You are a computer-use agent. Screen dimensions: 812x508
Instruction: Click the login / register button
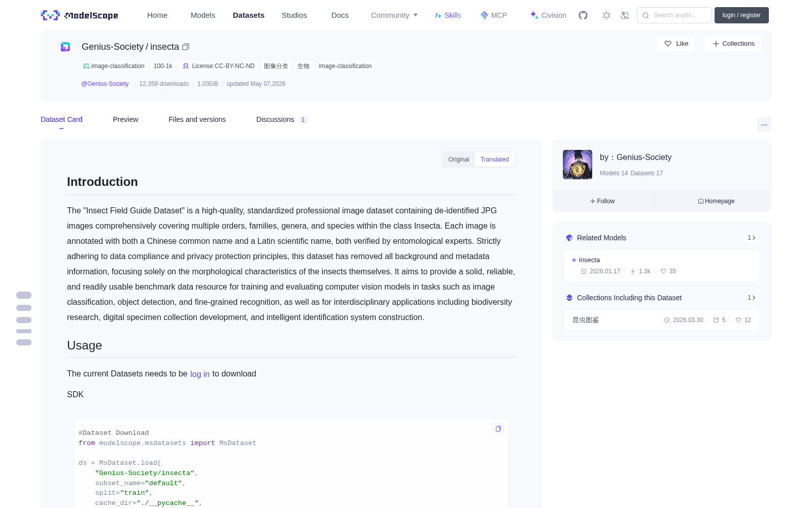[741, 15]
